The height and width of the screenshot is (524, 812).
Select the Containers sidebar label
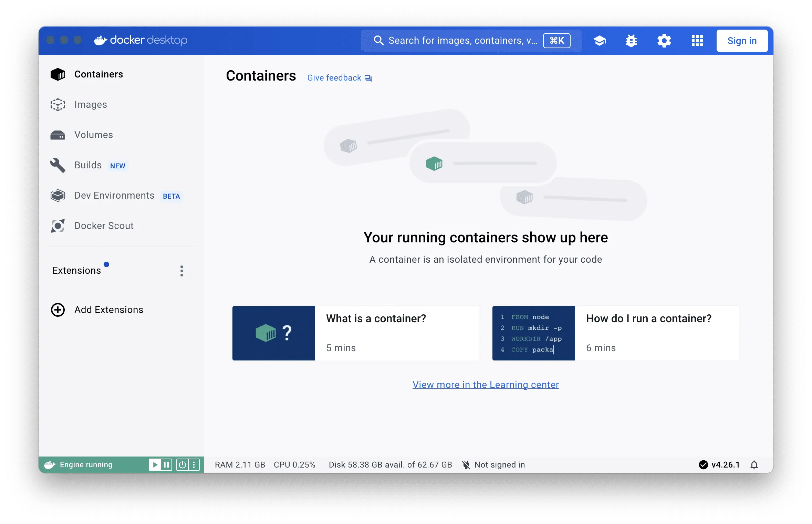(x=98, y=74)
